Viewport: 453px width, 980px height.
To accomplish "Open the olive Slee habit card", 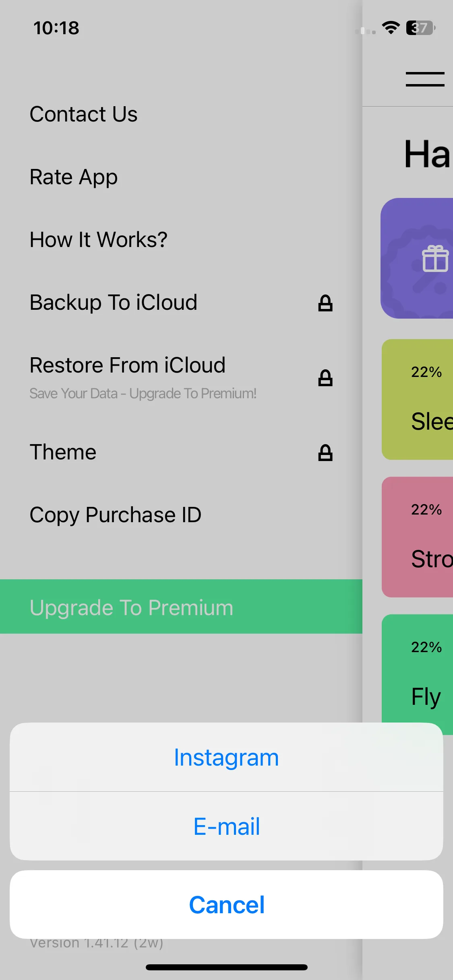I will pos(417,399).
